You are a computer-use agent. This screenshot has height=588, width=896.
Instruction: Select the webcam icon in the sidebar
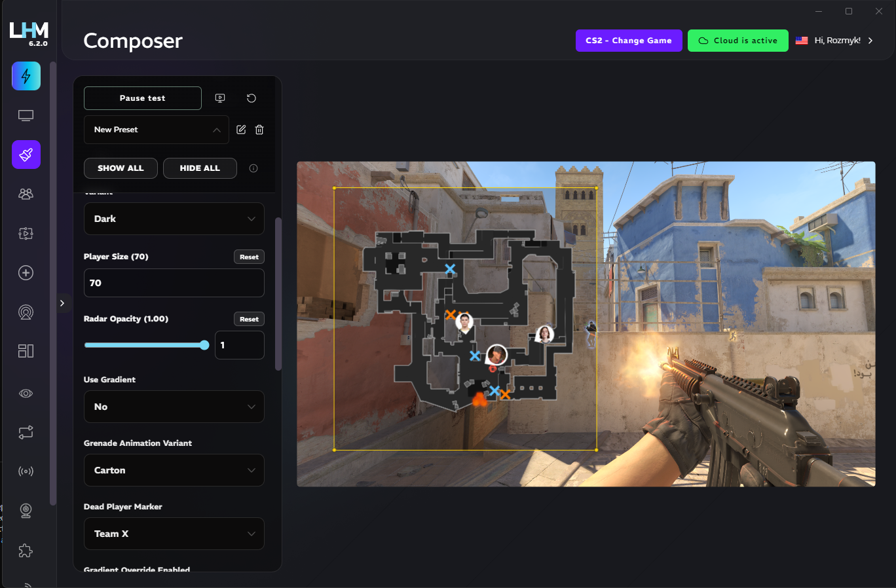26,510
